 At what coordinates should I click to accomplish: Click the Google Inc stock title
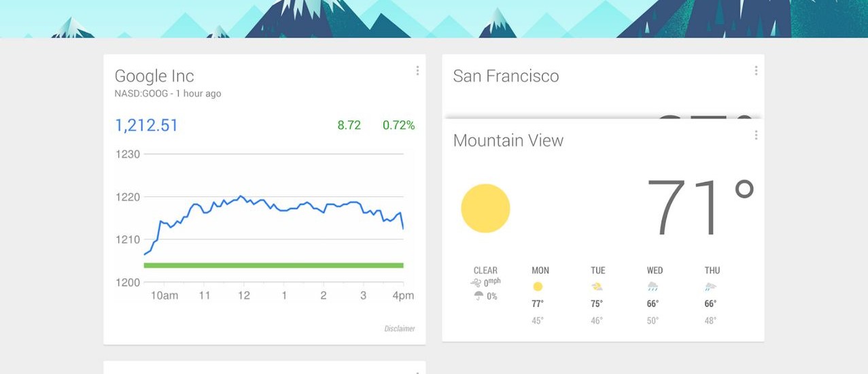154,76
